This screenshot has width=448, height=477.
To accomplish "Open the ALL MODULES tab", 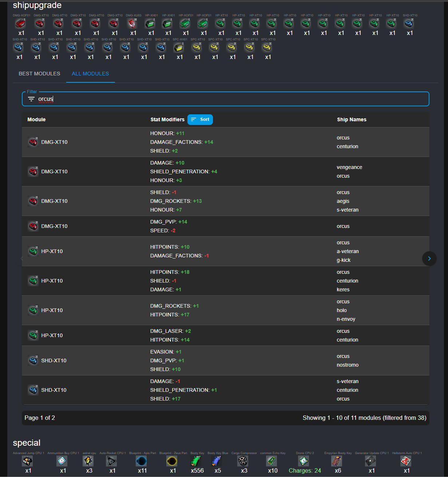I will pos(90,74).
